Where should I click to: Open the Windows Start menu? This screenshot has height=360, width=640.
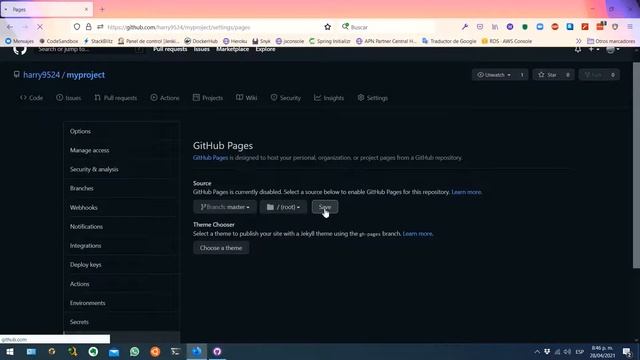pos(10,351)
